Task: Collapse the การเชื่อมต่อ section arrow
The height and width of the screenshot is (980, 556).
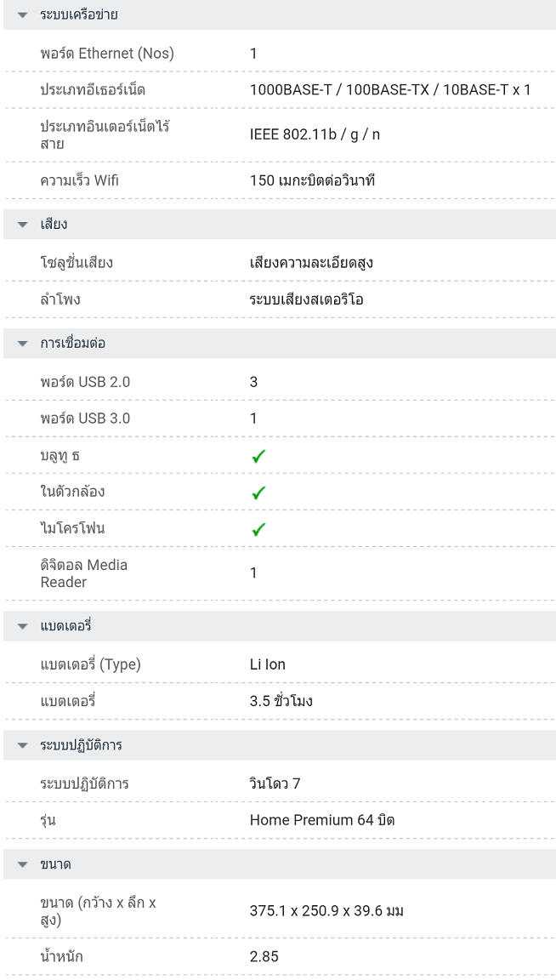Action: coord(23,344)
